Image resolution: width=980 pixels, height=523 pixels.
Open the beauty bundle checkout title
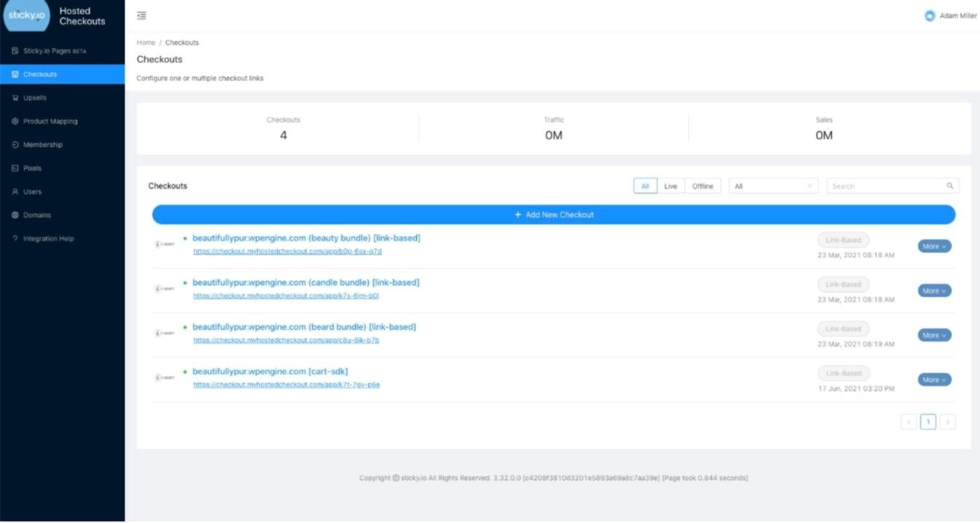pyautogui.click(x=307, y=238)
